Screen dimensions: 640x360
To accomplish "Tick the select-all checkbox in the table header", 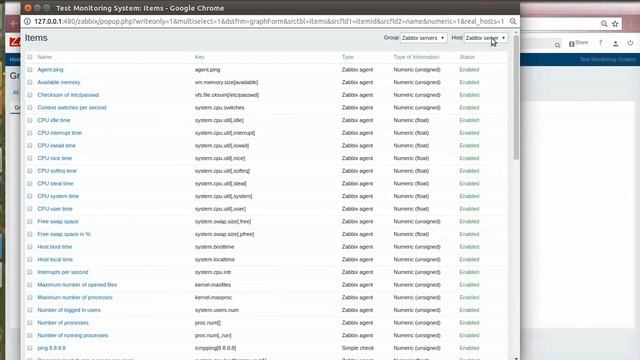I will point(29,57).
